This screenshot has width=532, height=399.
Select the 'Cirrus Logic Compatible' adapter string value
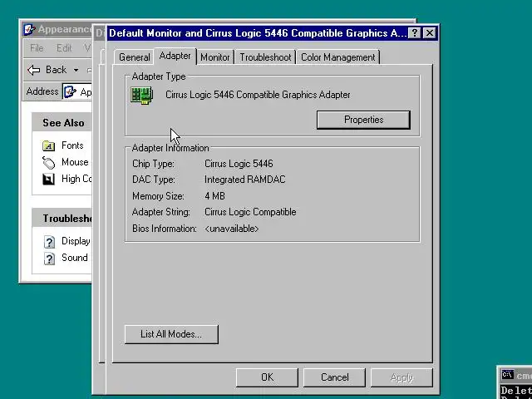point(250,212)
